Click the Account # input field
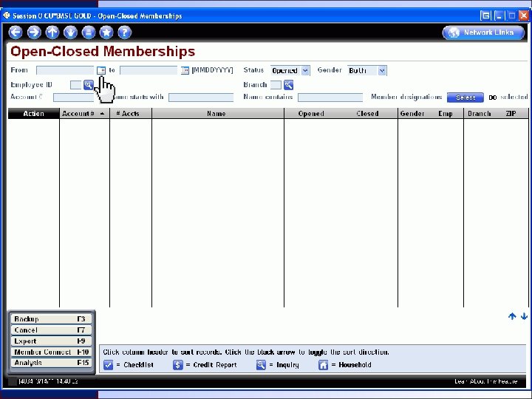 coord(74,98)
